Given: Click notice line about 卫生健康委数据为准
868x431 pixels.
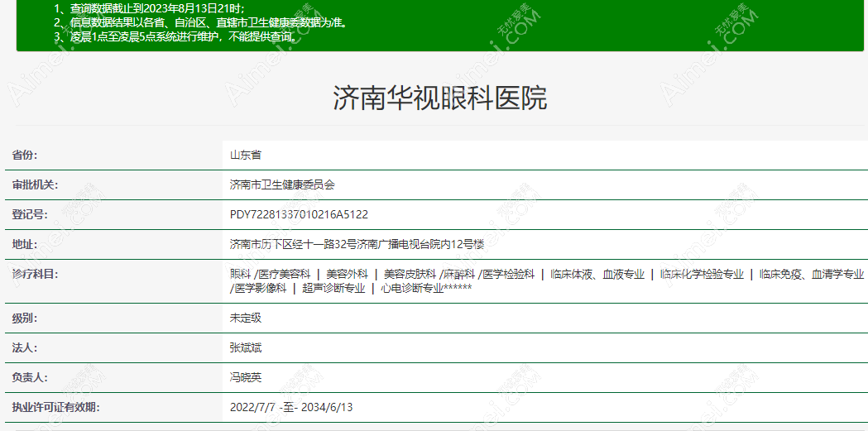Looking at the screenshot, I should [201, 22].
